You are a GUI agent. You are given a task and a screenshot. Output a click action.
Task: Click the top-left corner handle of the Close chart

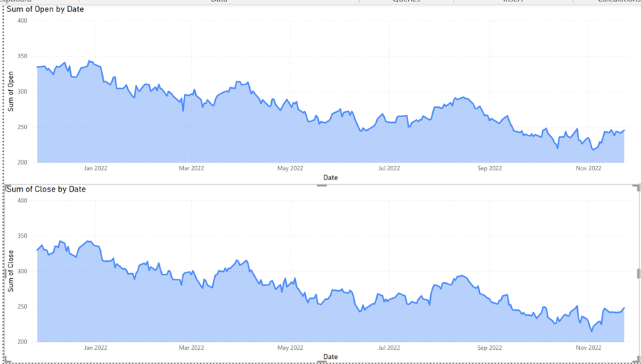coord(7,187)
